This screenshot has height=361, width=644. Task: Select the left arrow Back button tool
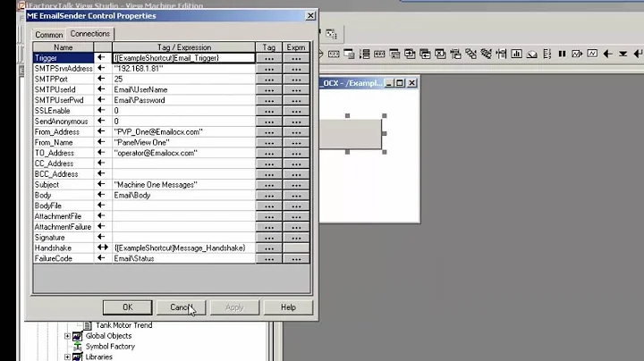(x=608, y=54)
